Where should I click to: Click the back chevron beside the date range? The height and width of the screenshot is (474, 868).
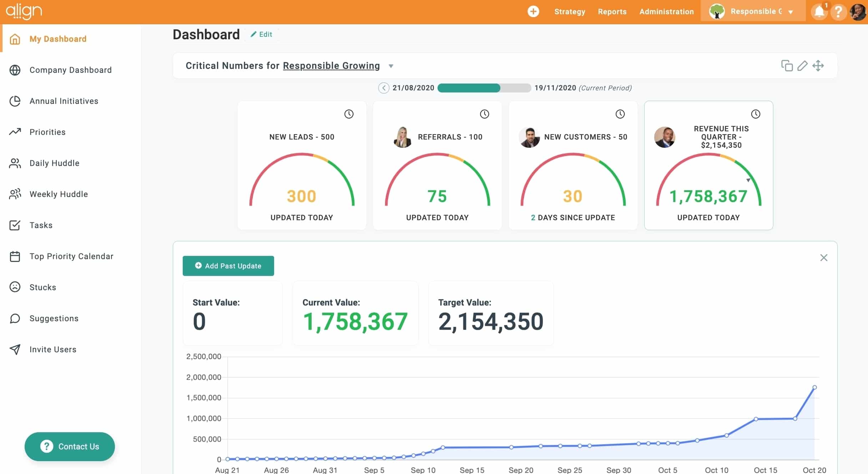(384, 88)
